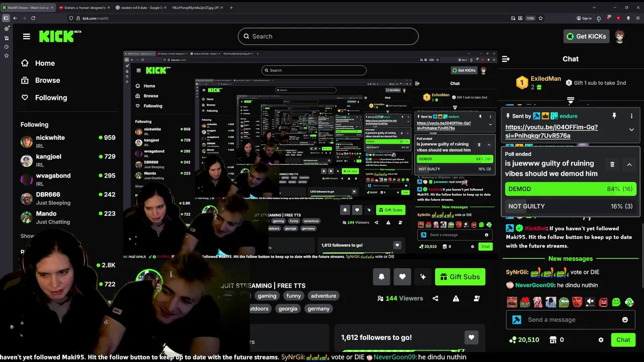Screen dimensions: 644x362
Task: Select the NOT GUILTY poll option
Action: point(571,206)
